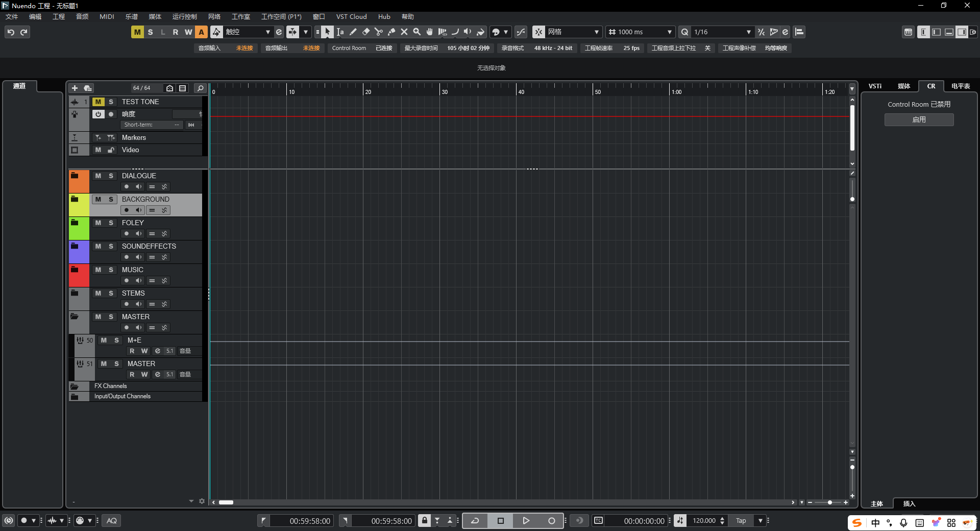Mute the DIALOGUE folder track

[x=98, y=176]
